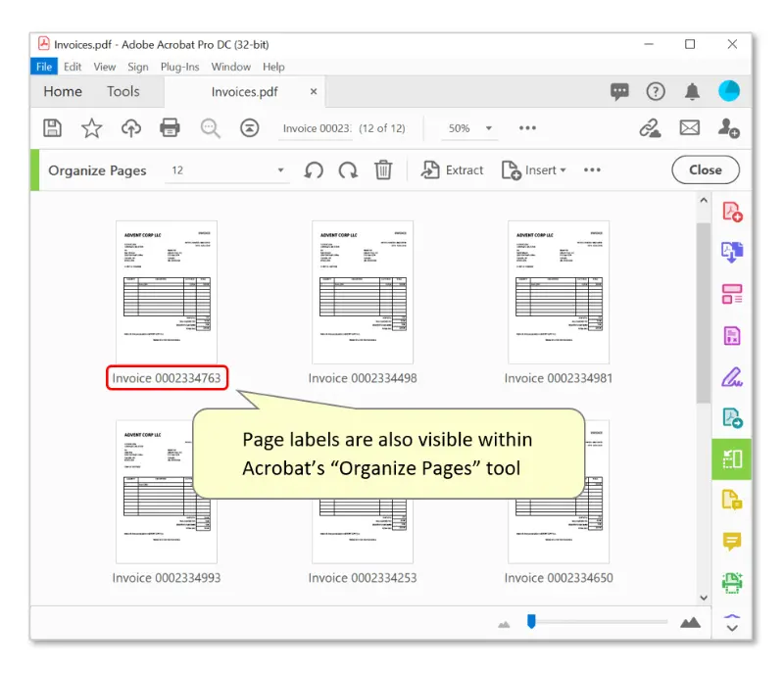The width and height of the screenshot is (784, 674).
Task: Open the Plug-Ins menu
Action: [x=179, y=67]
